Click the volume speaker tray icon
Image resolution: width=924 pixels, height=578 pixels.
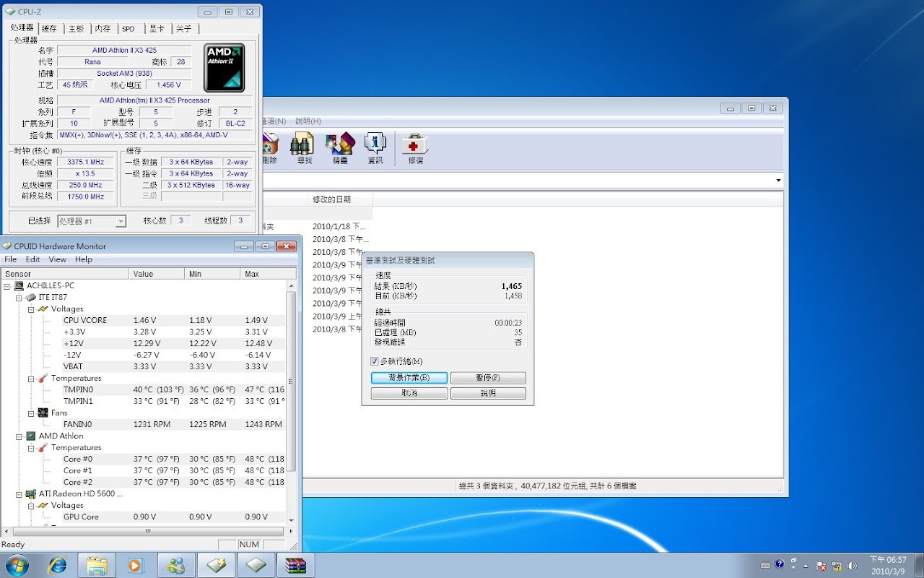point(852,566)
